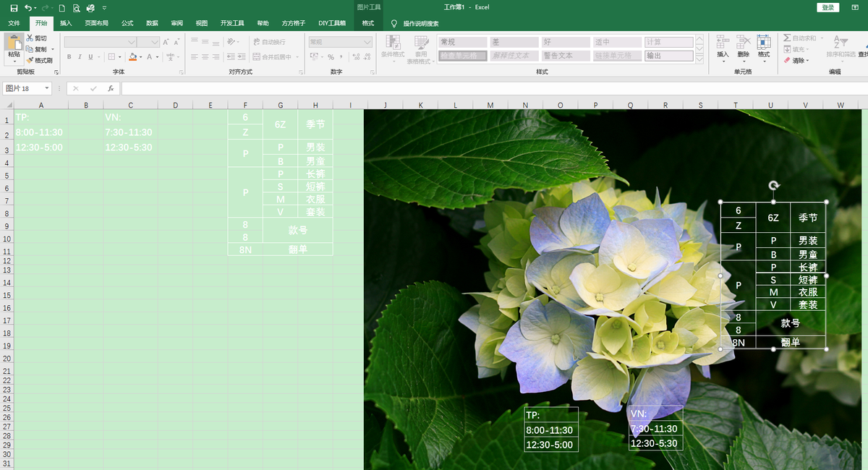This screenshot has width=868, height=470.
Task: Open the borders dropdown arrow
Action: [121, 56]
